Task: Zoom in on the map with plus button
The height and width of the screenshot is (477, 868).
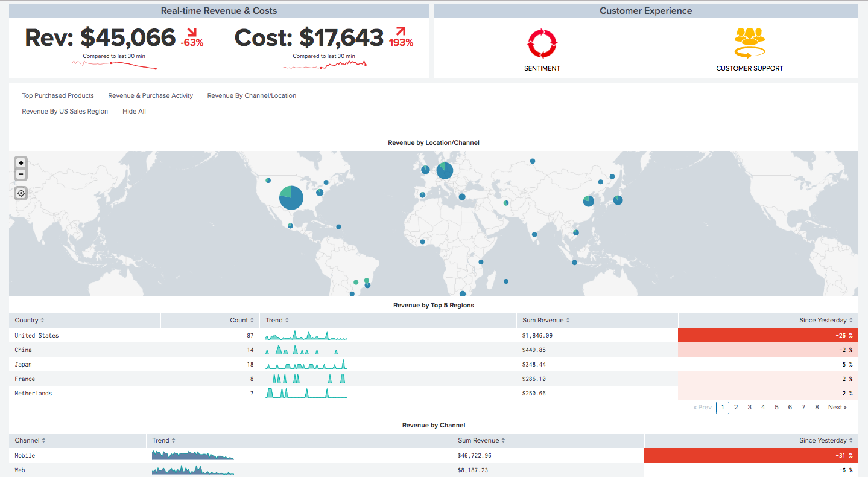Action: [21, 162]
